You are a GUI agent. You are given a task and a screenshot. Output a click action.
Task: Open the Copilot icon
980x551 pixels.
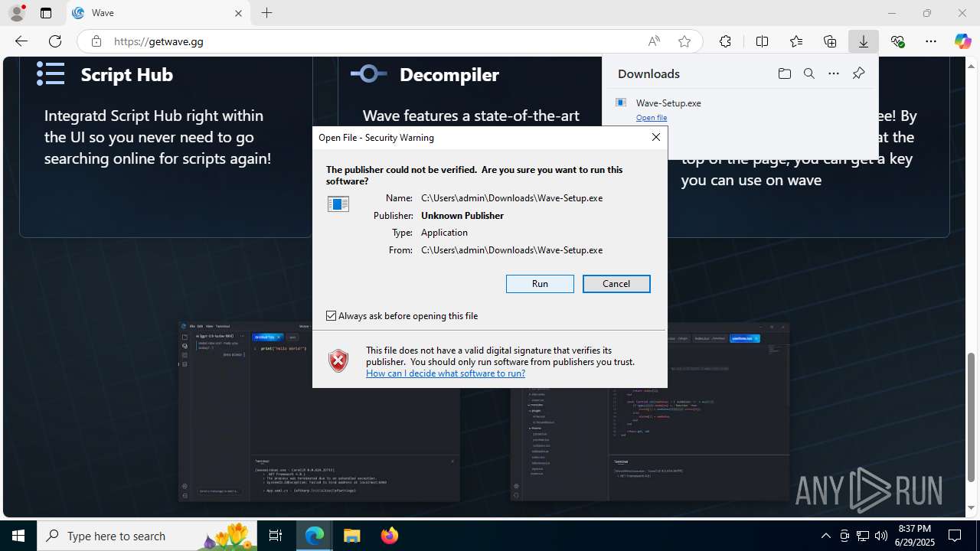pos(962,41)
